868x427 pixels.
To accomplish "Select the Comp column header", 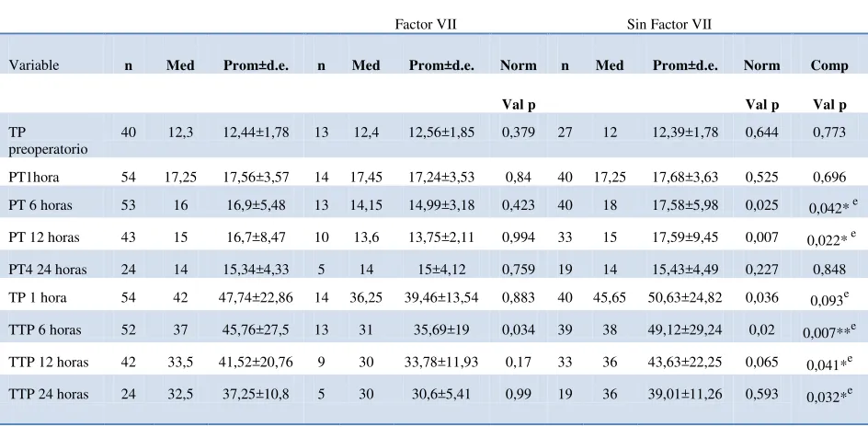I will pyautogui.click(x=829, y=65).
